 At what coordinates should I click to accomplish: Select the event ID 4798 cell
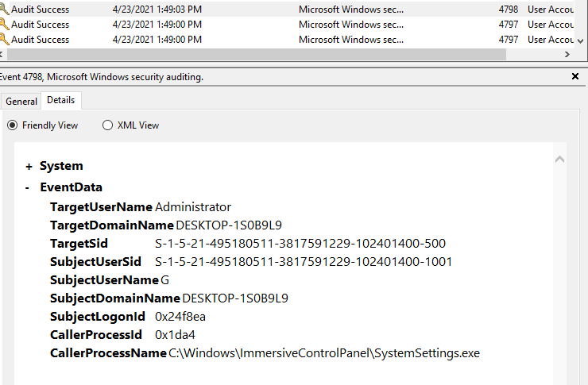point(509,10)
